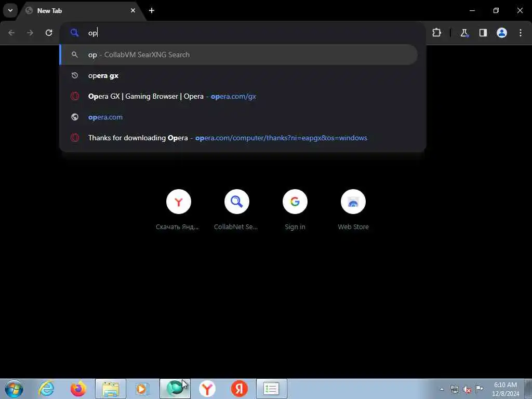Choose the opera.com suggestion
The image size is (532, 399).
pyautogui.click(x=238, y=117)
